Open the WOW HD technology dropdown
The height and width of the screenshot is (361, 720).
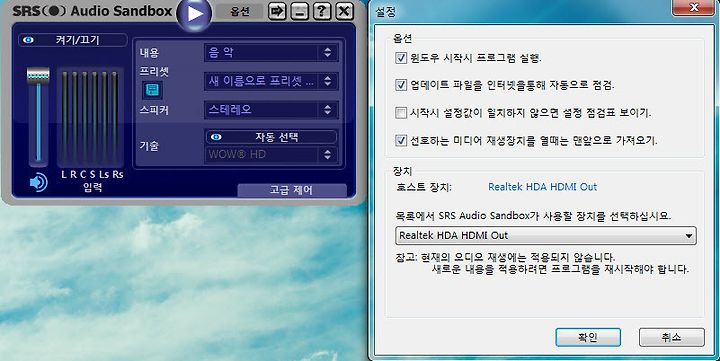271,154
